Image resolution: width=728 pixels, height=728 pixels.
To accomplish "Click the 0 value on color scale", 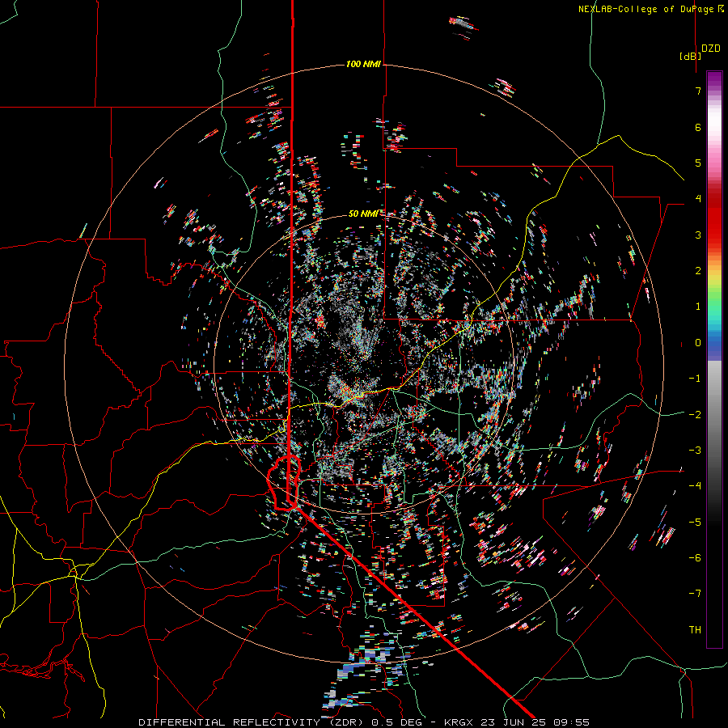I will point(698,343).
